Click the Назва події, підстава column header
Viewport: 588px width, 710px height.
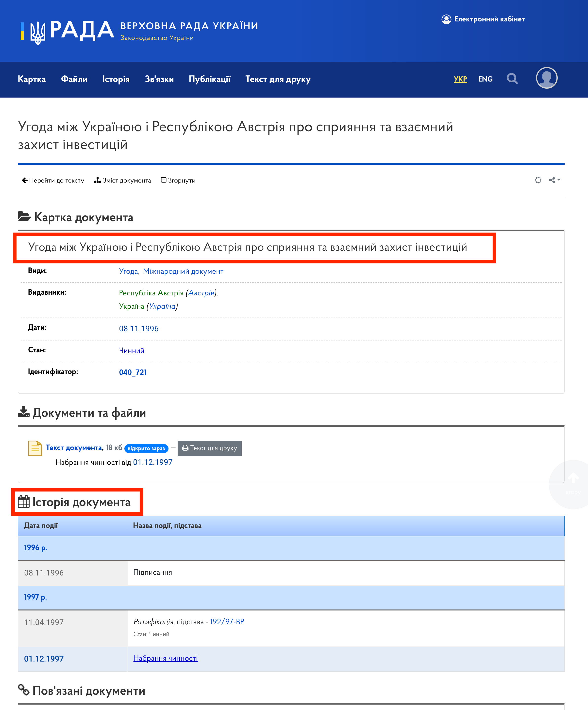[167, 526]
